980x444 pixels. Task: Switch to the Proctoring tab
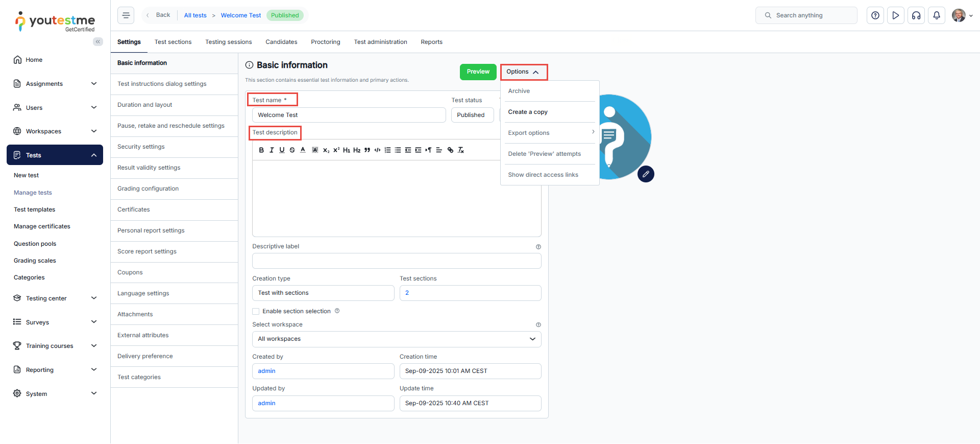(x=326, y=42)
